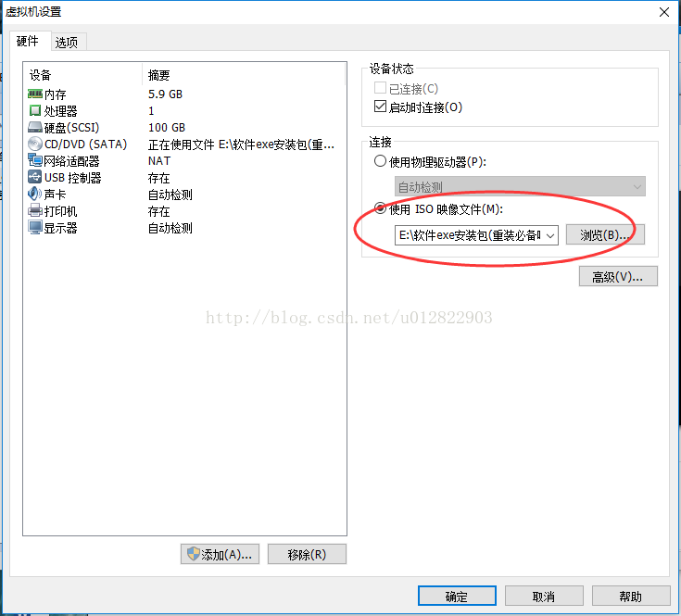Switch to the 选项 tab
The height and width of the screenshot is (616, 681).
(x=69, y=42)
